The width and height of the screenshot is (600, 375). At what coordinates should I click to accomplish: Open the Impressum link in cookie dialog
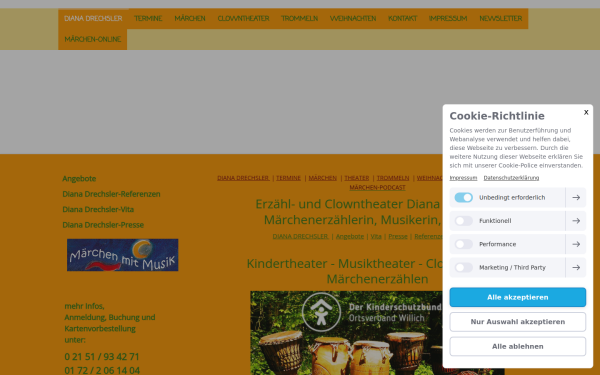463,178
